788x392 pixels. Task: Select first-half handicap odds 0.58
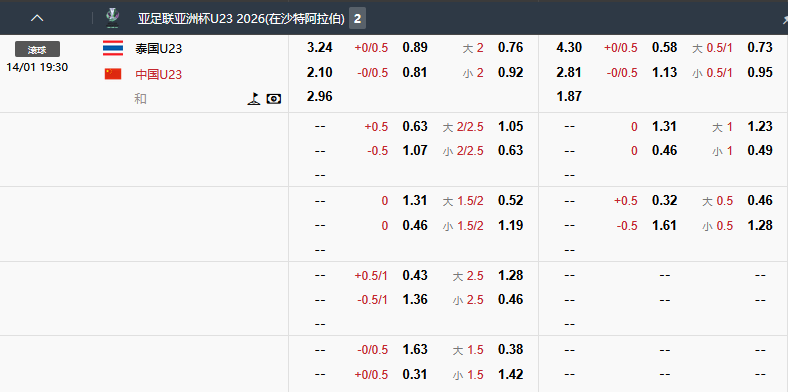[664, 48]
